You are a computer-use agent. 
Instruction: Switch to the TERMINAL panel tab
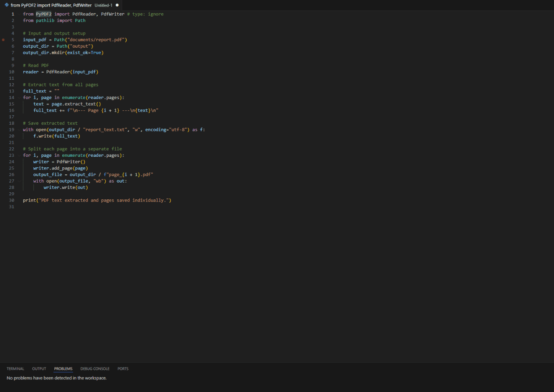pyautogui.click(x=15, y=369)
